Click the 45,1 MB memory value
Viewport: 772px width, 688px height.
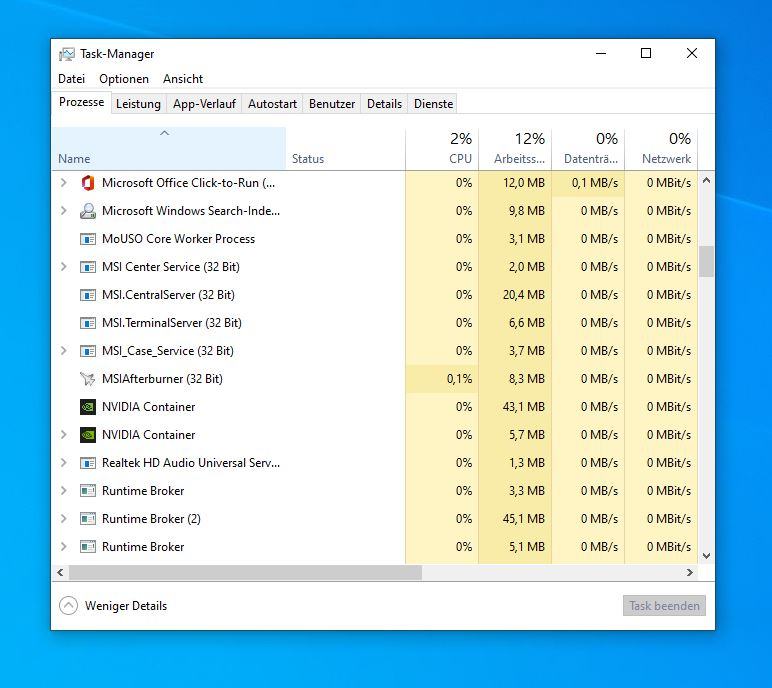523,519
